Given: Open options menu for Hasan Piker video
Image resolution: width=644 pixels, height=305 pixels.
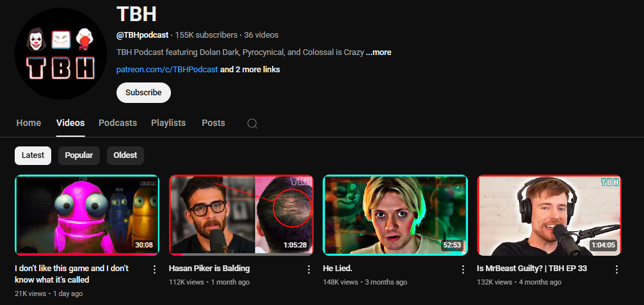Looking at the screenshot, I should coord(309,269).
